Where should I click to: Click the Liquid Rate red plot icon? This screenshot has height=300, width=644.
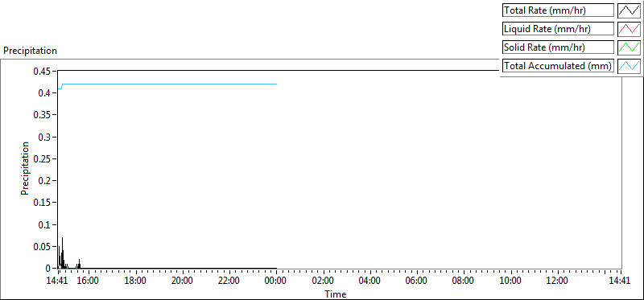point(629,29)
